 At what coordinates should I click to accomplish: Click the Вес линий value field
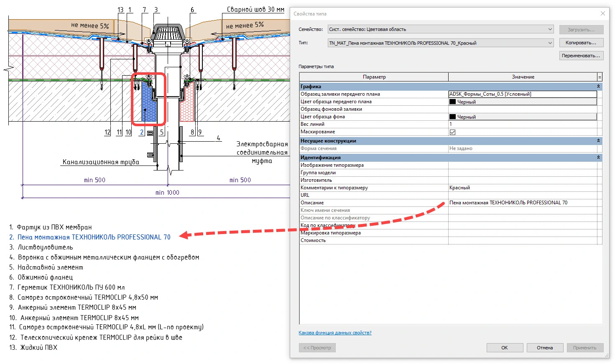(x=523, y=124)
